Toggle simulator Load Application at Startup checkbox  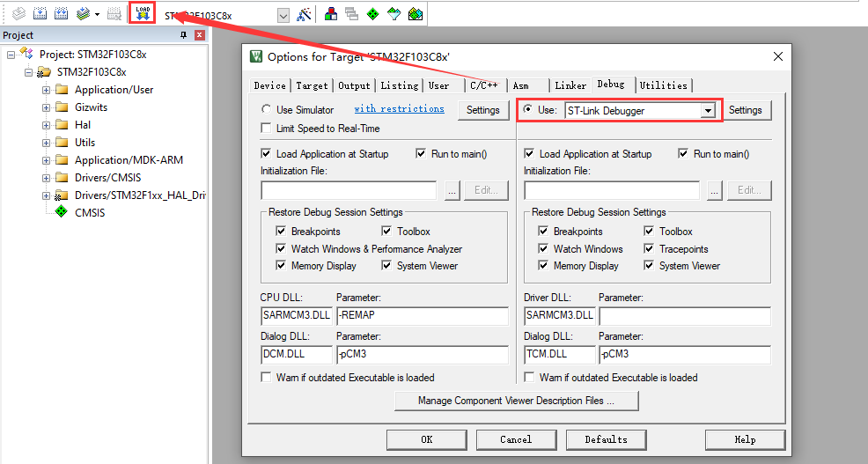pyautogui.click(x=266, y=153)
